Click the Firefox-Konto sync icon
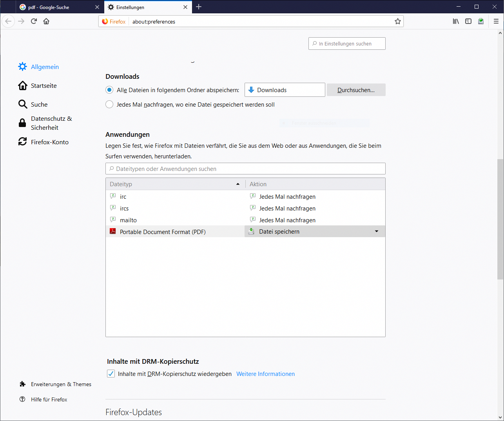 (23, 142)
